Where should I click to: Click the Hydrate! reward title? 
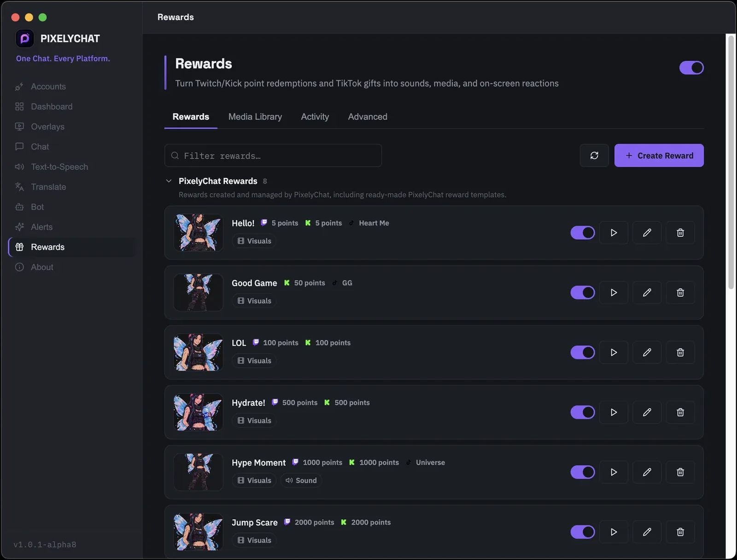248,402
